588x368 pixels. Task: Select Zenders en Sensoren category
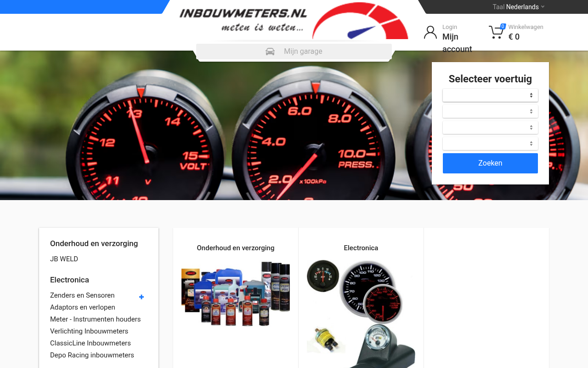(82, 295)
